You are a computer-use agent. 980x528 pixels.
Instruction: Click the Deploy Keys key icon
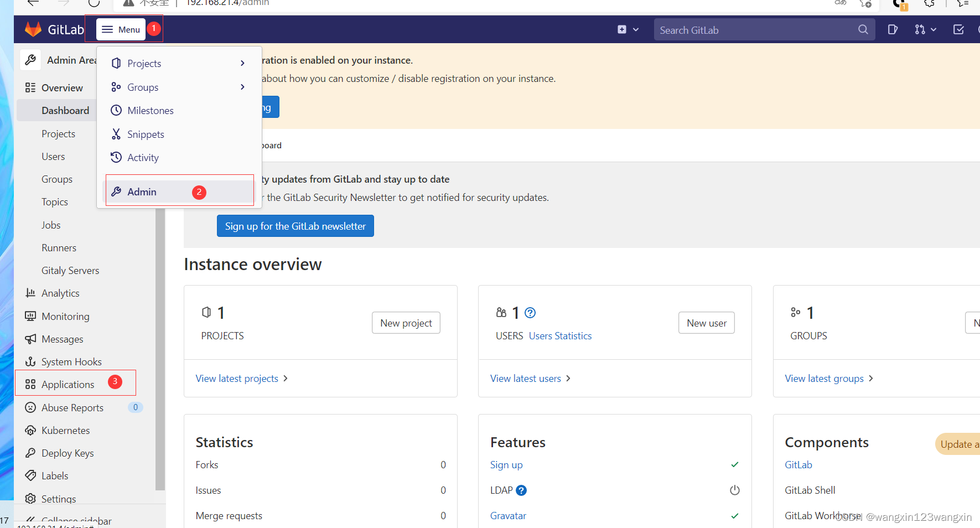tap(30, 453)
